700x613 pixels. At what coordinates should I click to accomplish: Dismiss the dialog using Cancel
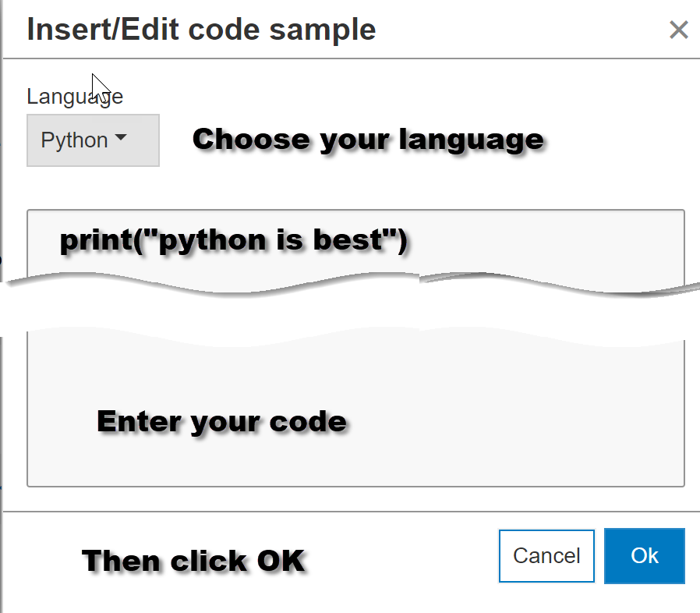[546, 556]
